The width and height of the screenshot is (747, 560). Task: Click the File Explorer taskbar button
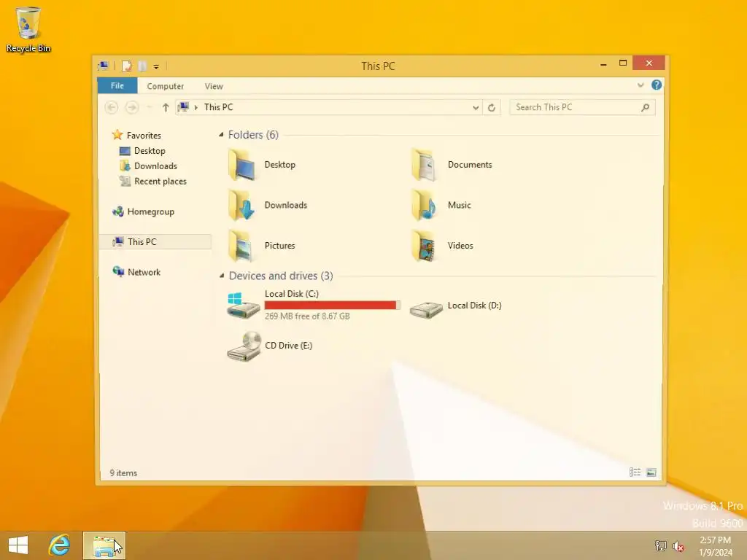click(x=104, y=545)
